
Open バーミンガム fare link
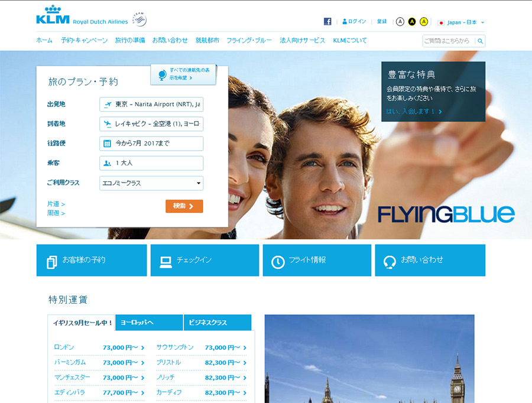pos(99,363)
